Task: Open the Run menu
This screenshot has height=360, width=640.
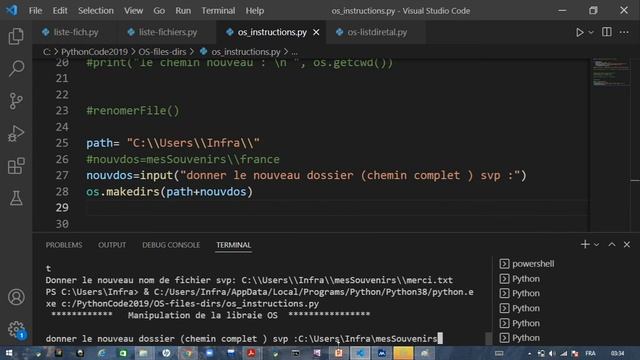Action: click(183, 11)
